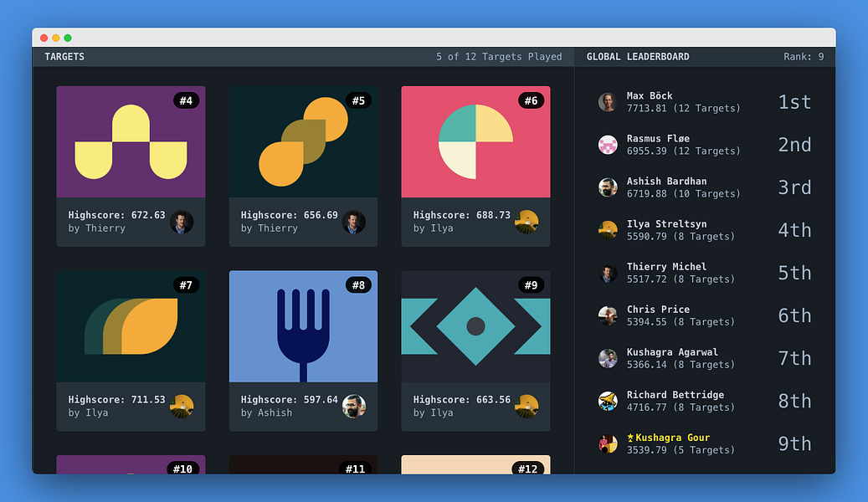The height and width of the screenshot is (502, 868).
Task: Click the GLOBAL LEADERBOARD header
Action: pos(638,56)
